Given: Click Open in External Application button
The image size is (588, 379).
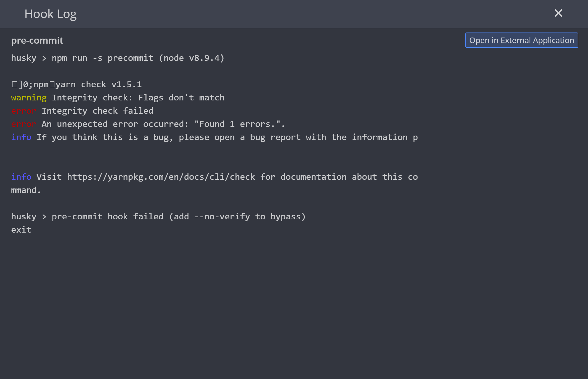Looking at the screenshot, I should click(x=521, y=40).
